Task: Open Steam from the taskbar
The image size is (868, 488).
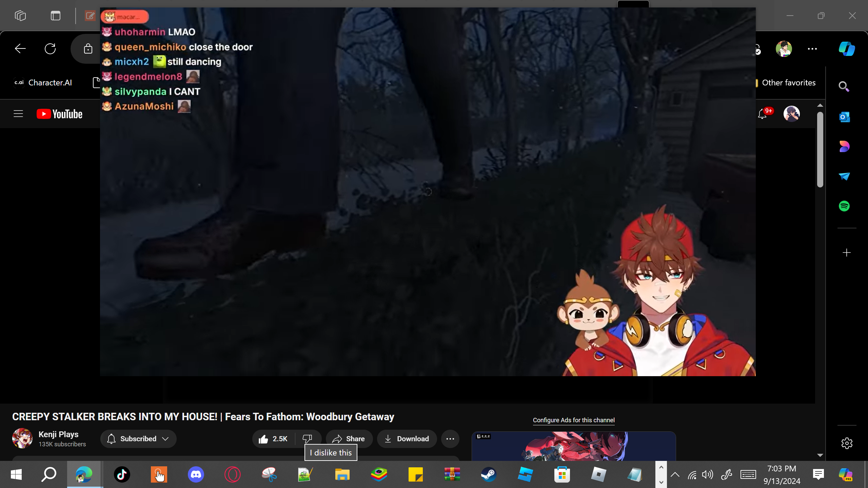Action: [x=489, y=474]
